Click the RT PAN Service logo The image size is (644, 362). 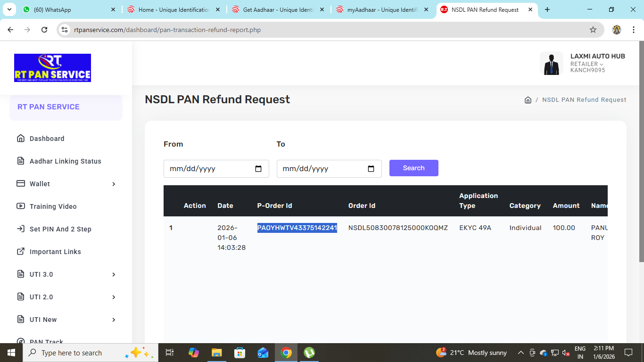coord(52,68)
